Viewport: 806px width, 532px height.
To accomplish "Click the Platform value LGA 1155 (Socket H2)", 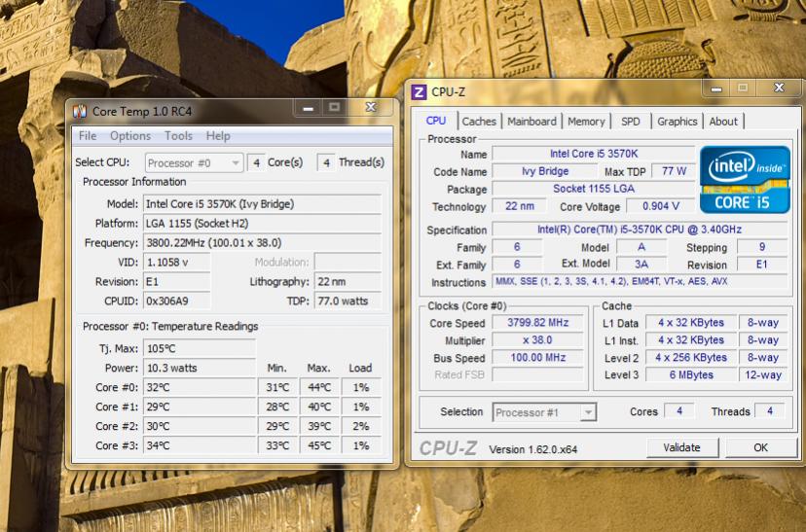I will 262,224.
